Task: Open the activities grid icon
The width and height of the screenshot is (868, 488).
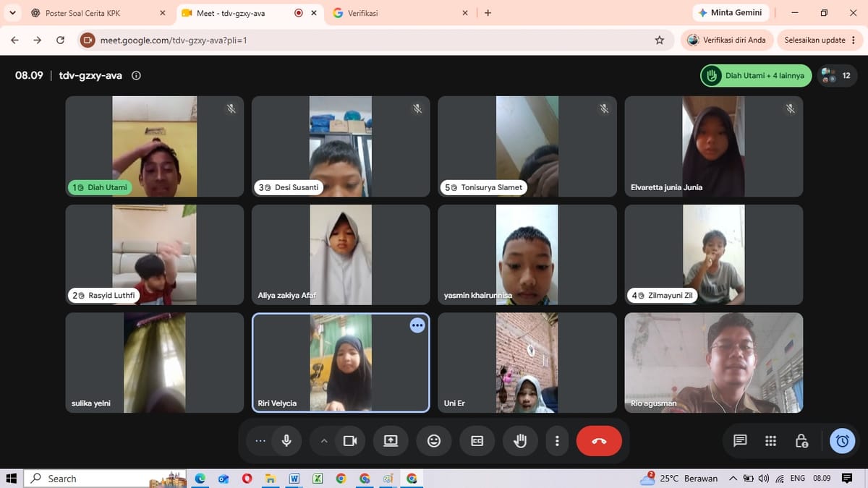Action: (770, 440)
